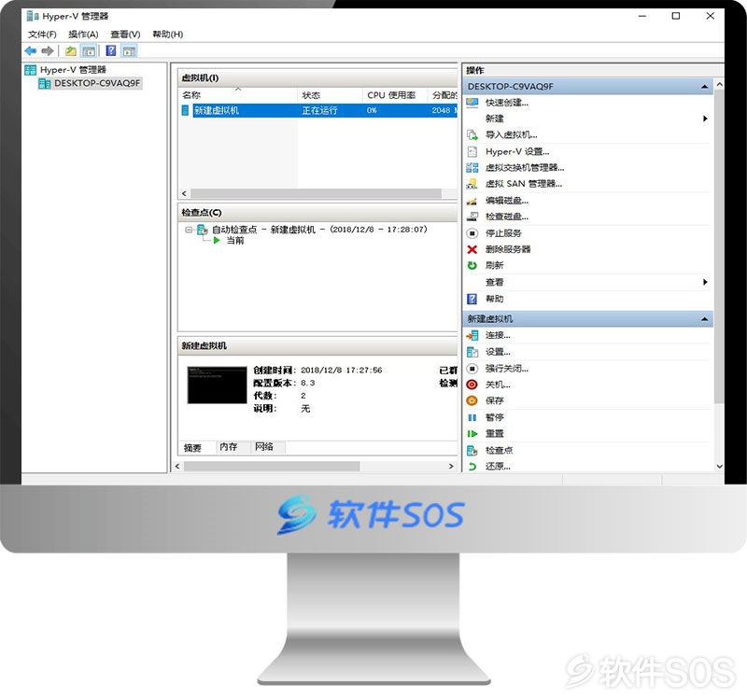Viewport: 747px width, 700px height.
Task: Click the green 刷新 icon
Action: click(472, 265)
